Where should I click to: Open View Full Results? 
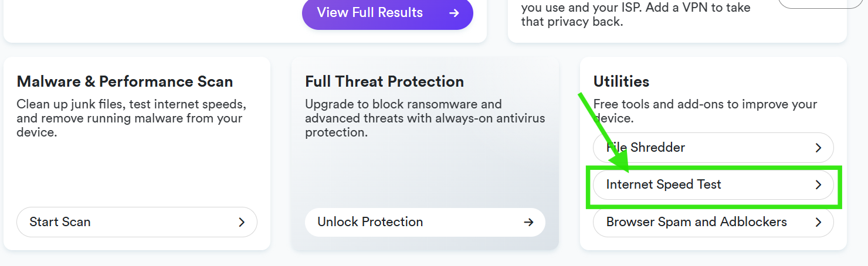[388, 13]
